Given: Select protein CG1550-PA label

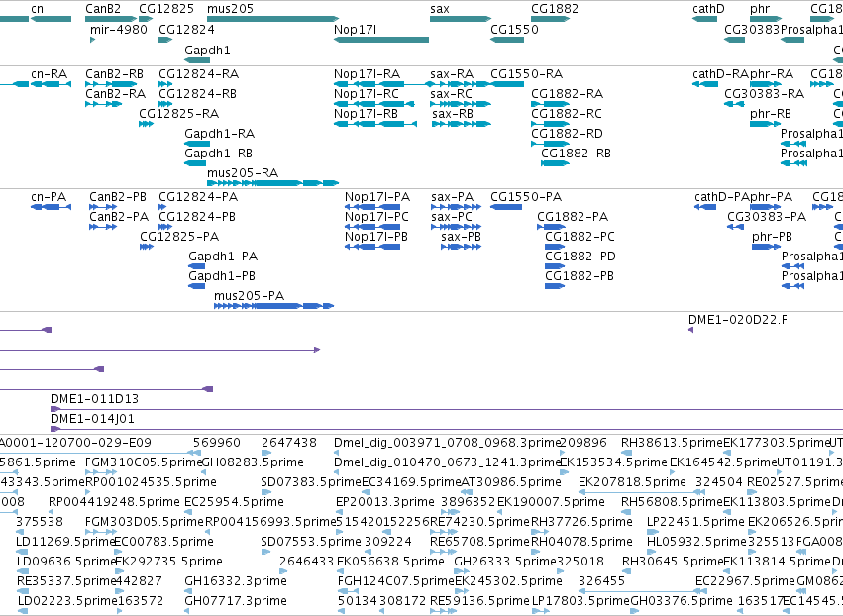Looking at the screenshot, I should click(x=526, y=197).
